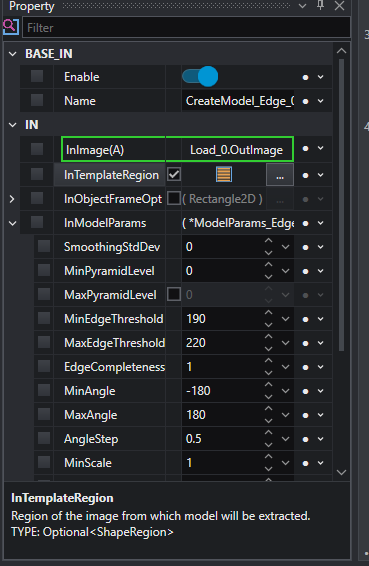Toggle the Enable switch off
This screenshot has height=566, width=369.
click(x=200, y=77)
